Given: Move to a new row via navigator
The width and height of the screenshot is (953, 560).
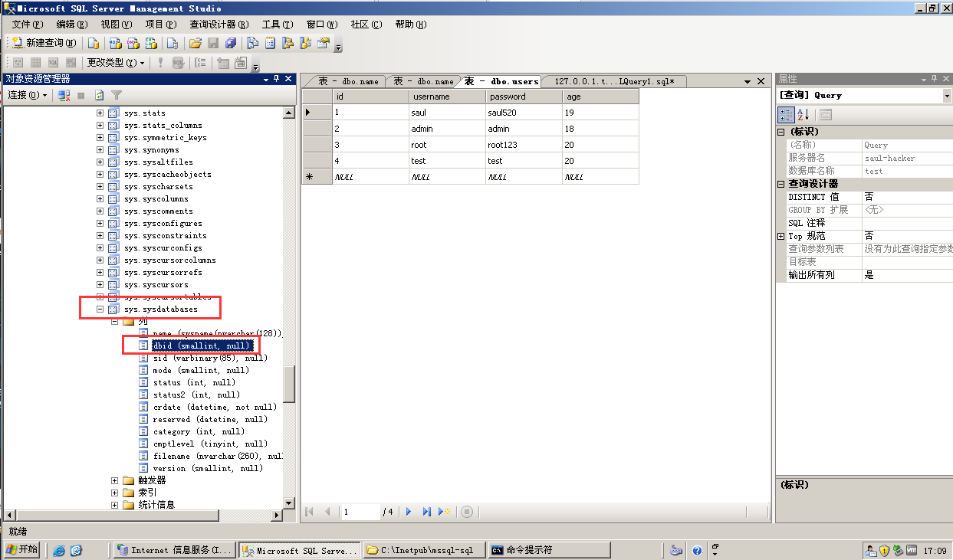Looking at the screenshot, I should tap(445, 512).
